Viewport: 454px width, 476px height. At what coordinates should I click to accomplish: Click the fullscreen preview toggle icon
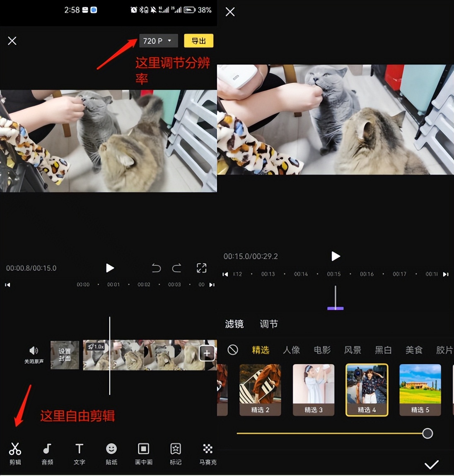pos(201,268)
